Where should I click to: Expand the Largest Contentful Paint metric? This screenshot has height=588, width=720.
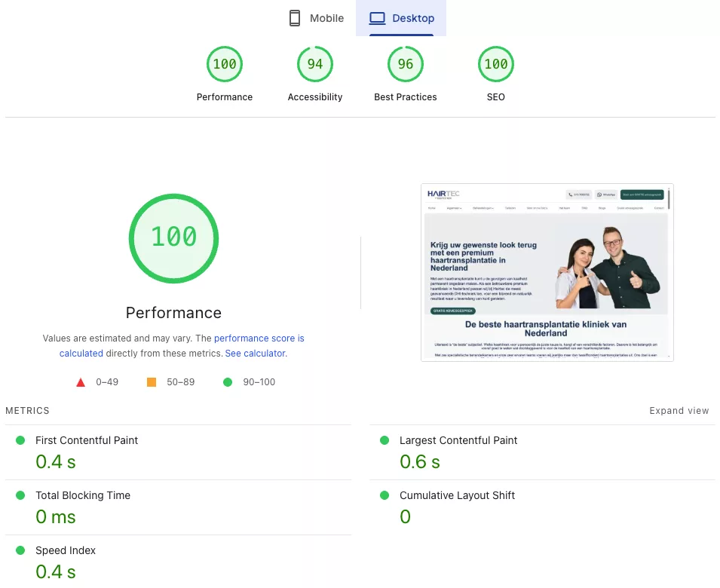point(458,440)
